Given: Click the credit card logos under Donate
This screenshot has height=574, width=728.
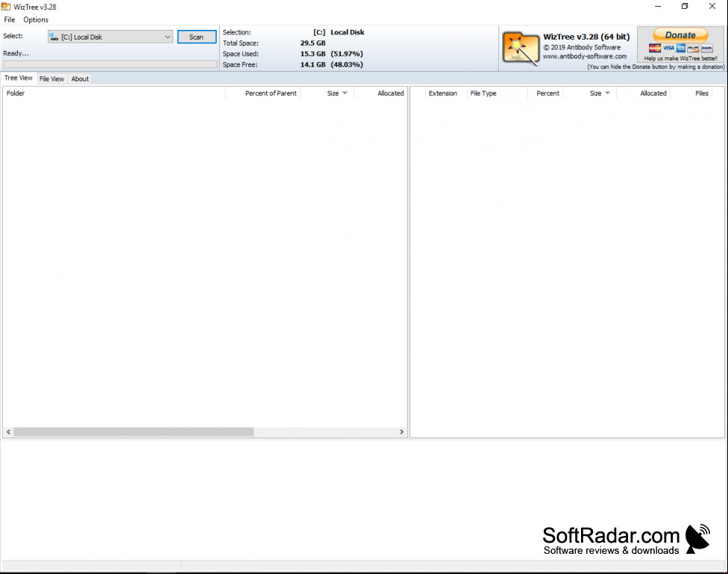Looking at the screenshot, I should [x=680, y=49].
